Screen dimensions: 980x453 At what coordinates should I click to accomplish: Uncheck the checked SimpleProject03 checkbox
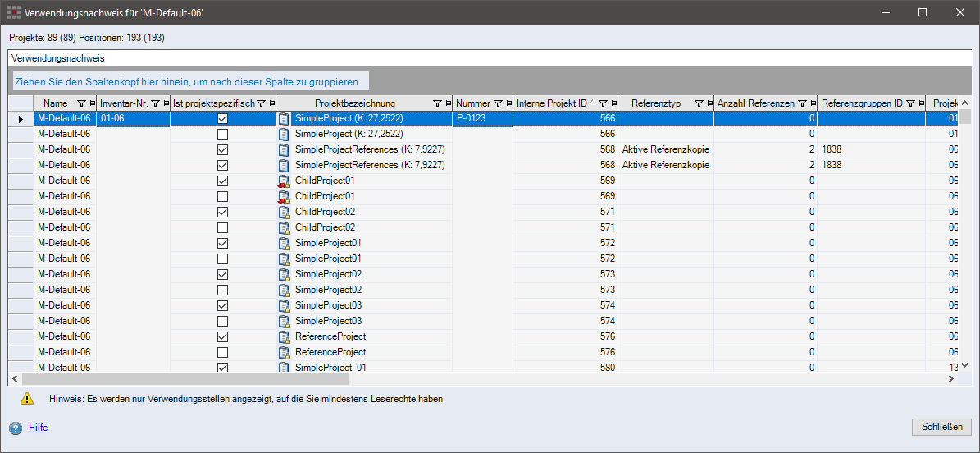(222, 305)
